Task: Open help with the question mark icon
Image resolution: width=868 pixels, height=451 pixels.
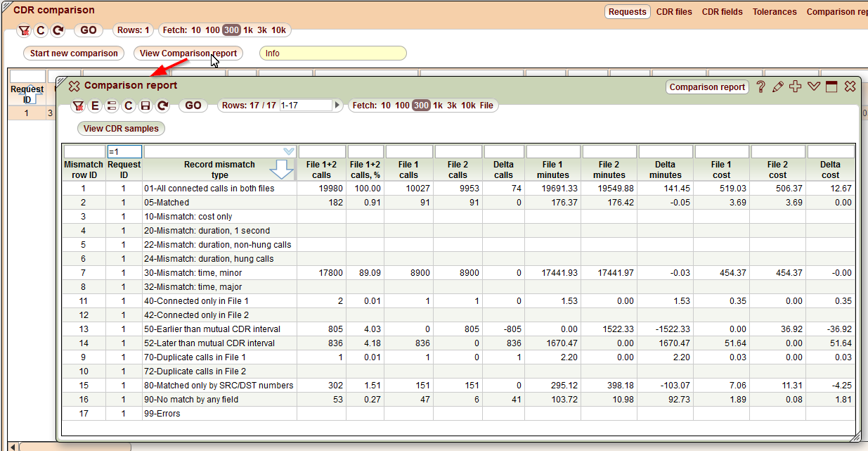Action: click(x=761, y=87)
